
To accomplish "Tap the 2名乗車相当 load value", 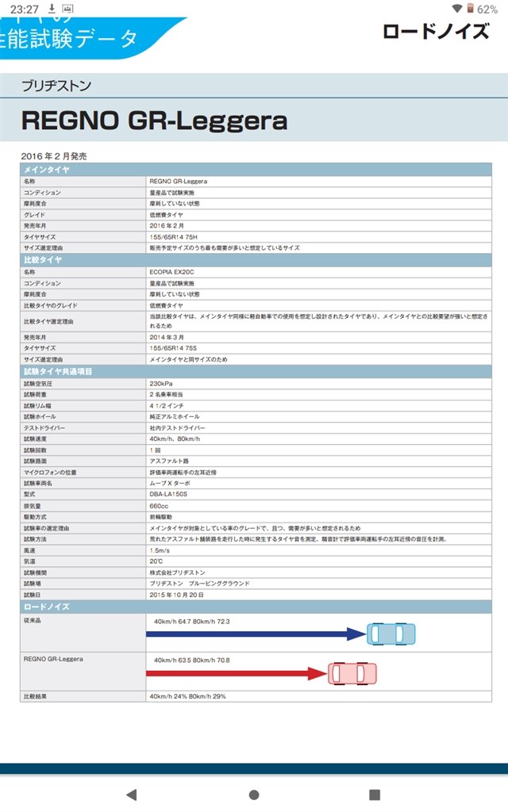I will (166, 395).
